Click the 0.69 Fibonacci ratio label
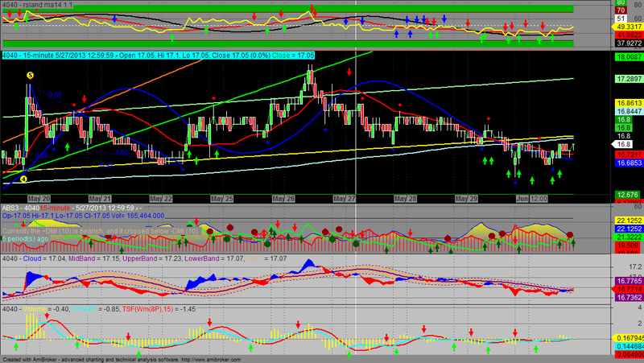This screenshot has width=644, height=363. pos(42,155)
